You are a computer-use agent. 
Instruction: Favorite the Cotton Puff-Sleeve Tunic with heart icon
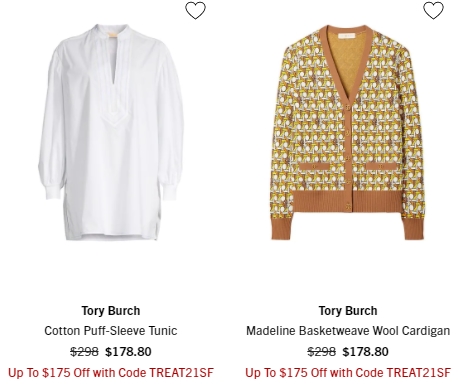coord(195,10)
